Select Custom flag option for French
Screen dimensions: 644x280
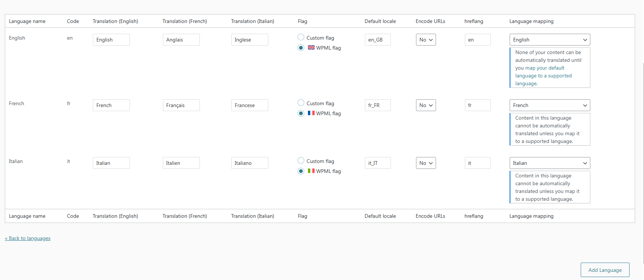(301, 103)
